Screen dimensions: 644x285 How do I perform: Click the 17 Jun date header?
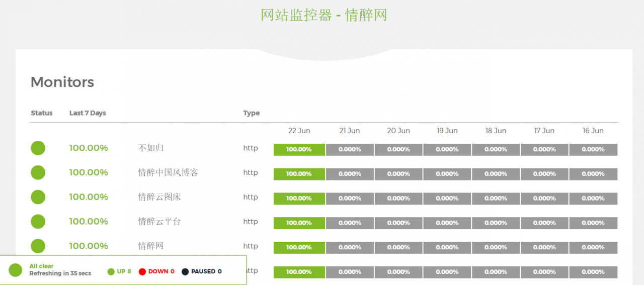544,131
